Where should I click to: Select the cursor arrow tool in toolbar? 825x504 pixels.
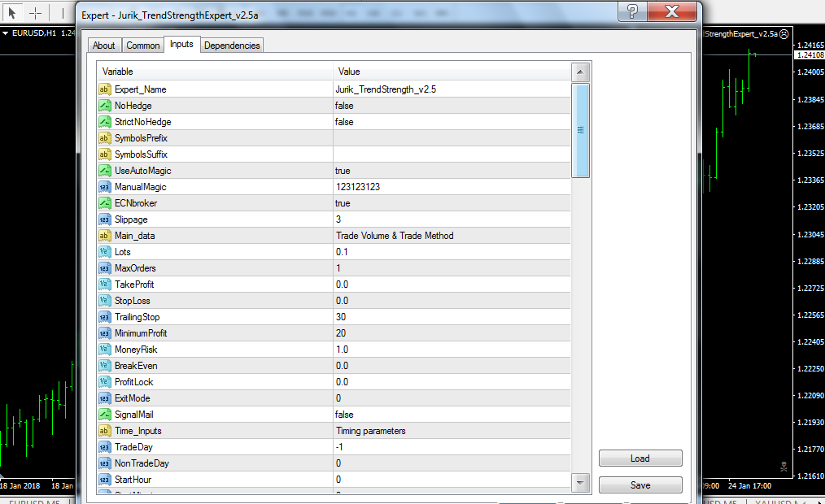click(12, 13)
